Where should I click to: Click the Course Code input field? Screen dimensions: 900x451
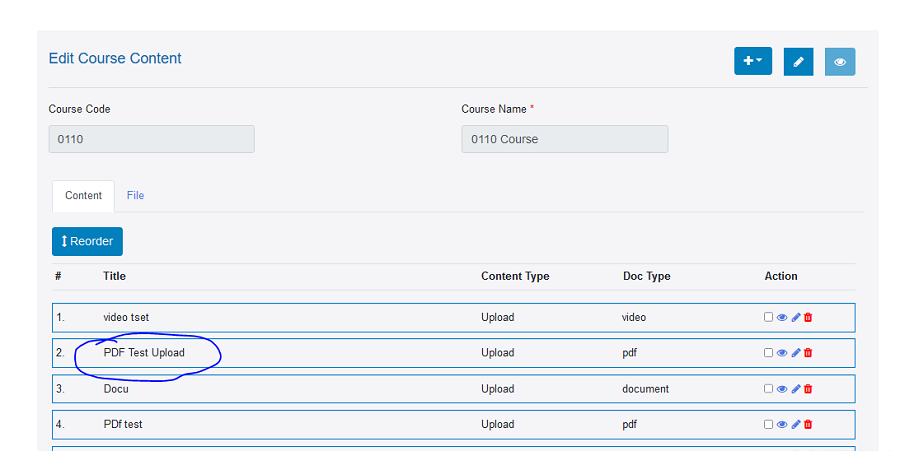point(152,139)
